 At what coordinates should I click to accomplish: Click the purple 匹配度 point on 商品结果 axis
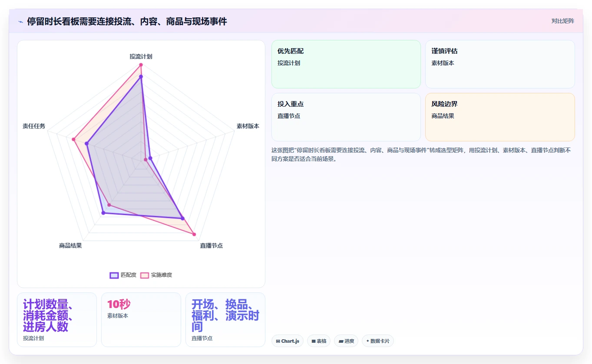tap(103, 213)
